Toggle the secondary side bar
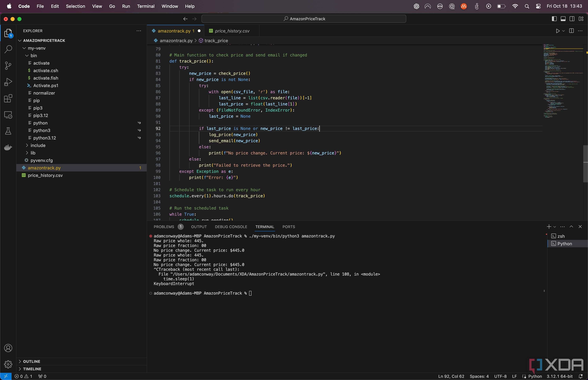The image size is (588, 380). [x=572, y=19]
